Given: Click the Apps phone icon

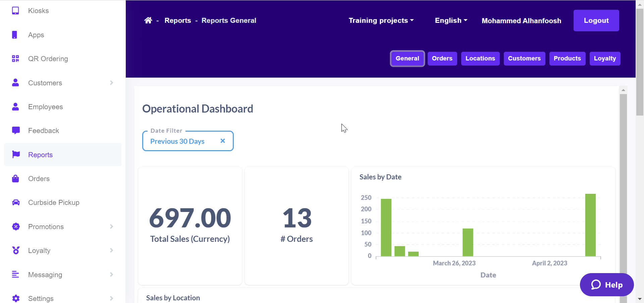Looking at the screenshot, I should (14, 35).
